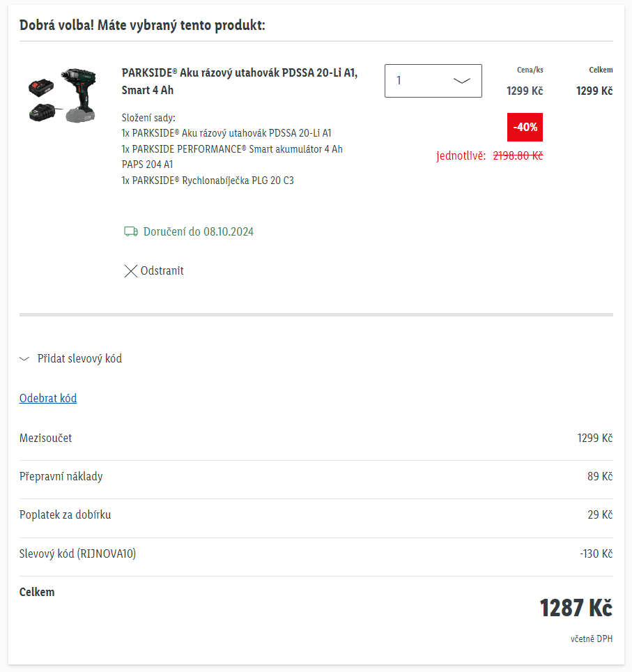Click the Poplatek za dobírku fee label

65,515
